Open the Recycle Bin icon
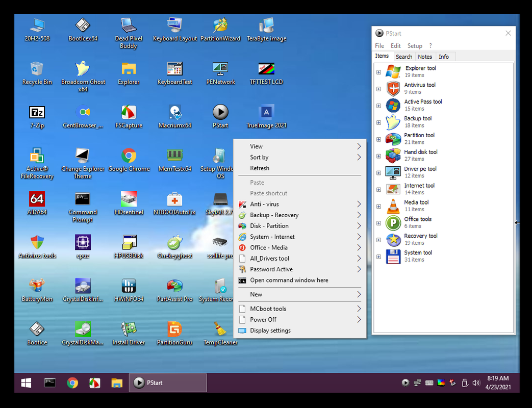 37,73
